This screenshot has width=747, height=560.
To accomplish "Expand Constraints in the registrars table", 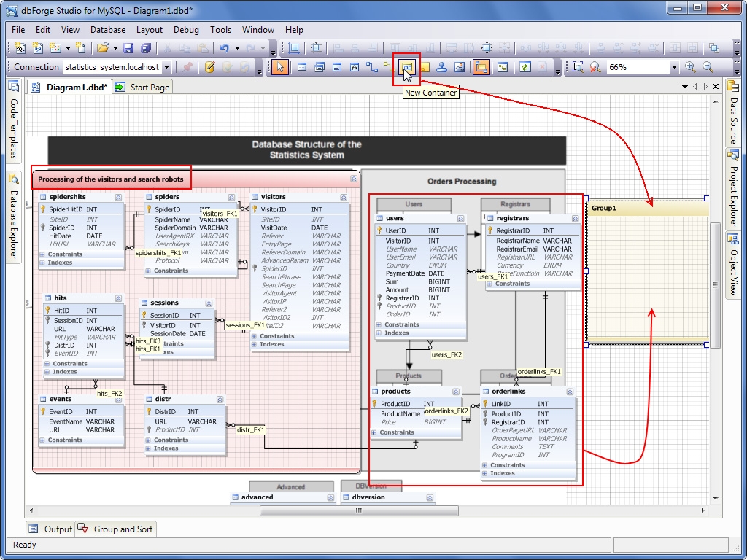I will [489, 284].
